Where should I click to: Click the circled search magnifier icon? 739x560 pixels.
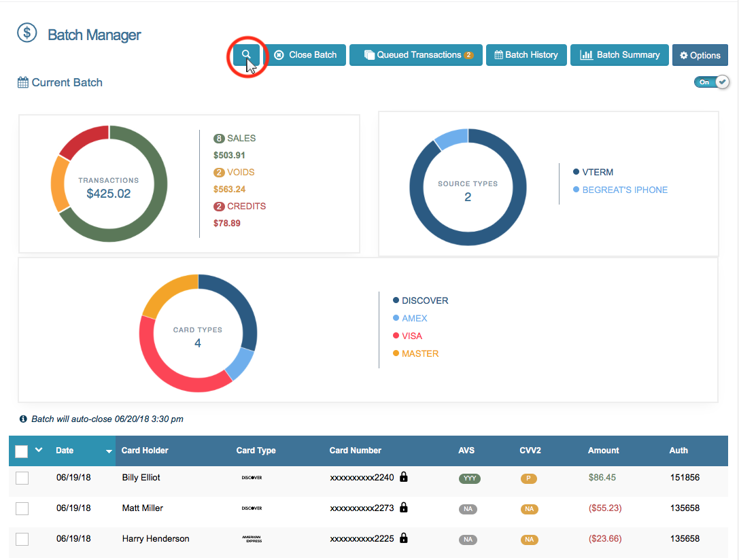point(247,54)
